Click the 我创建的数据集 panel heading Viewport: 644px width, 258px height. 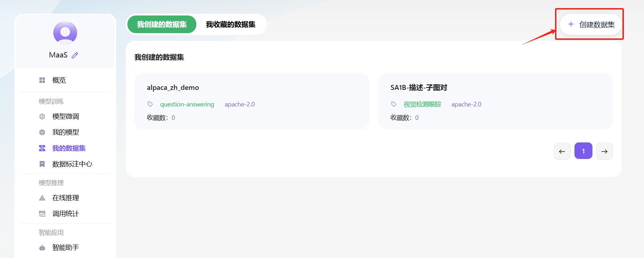click(x=159, y=57)
